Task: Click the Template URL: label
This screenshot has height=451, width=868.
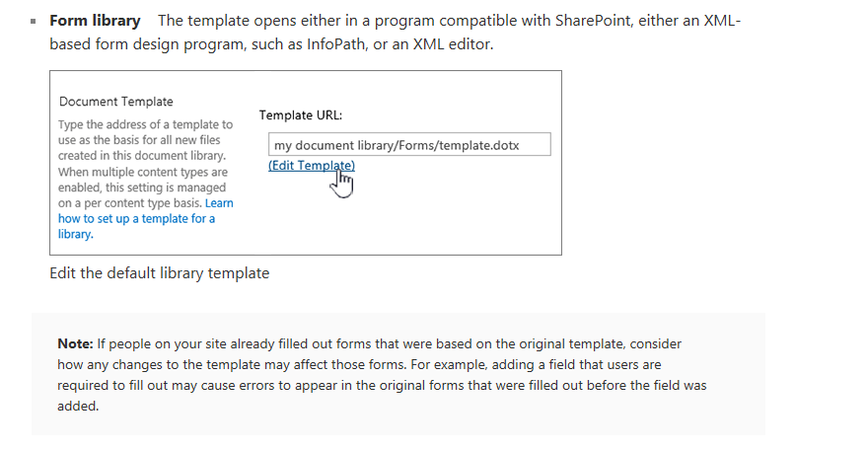Action: point(301,115)
